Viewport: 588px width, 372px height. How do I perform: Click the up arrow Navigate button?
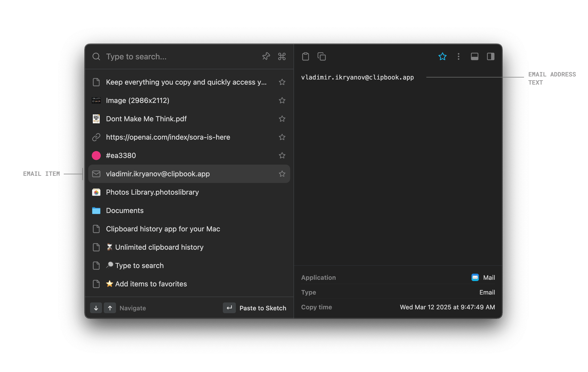(110, 308)
